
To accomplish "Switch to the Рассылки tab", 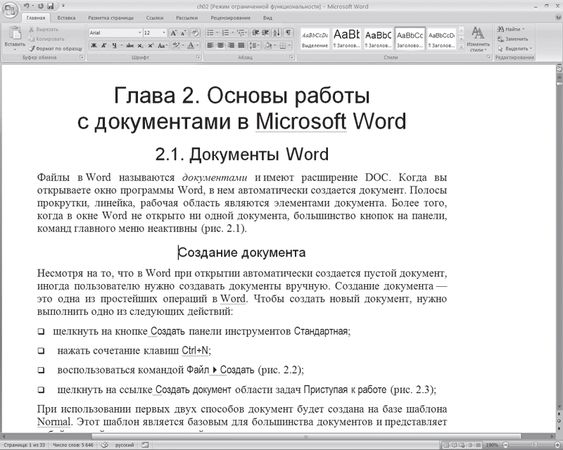I will [187, 18].
